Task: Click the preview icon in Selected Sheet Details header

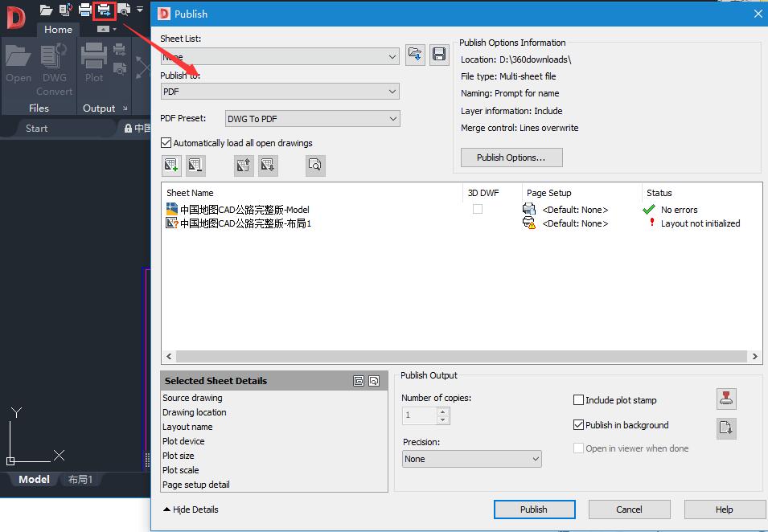Action: pyautogui.click(x=374, y=381)
